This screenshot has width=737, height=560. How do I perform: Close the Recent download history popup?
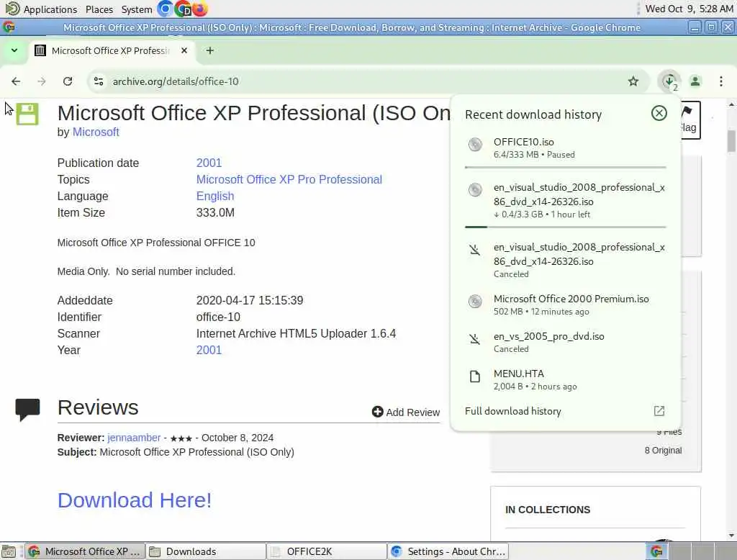point(659,113)
